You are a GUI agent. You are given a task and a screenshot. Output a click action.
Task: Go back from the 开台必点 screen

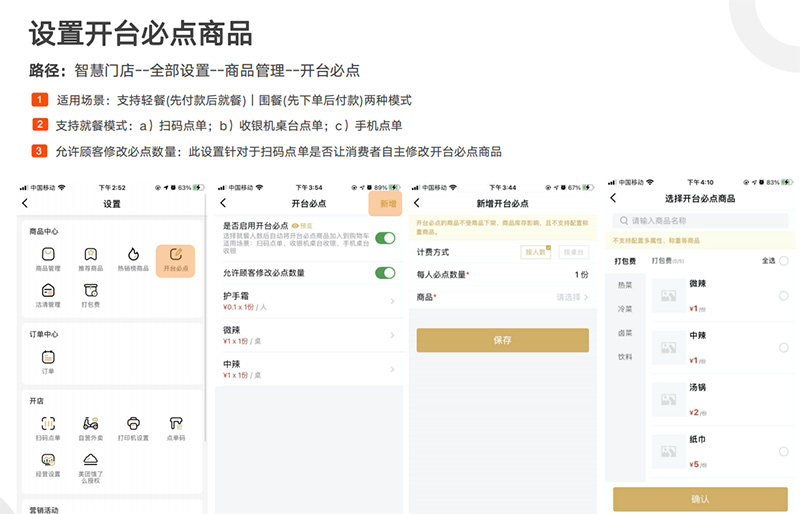pos(223,203)
